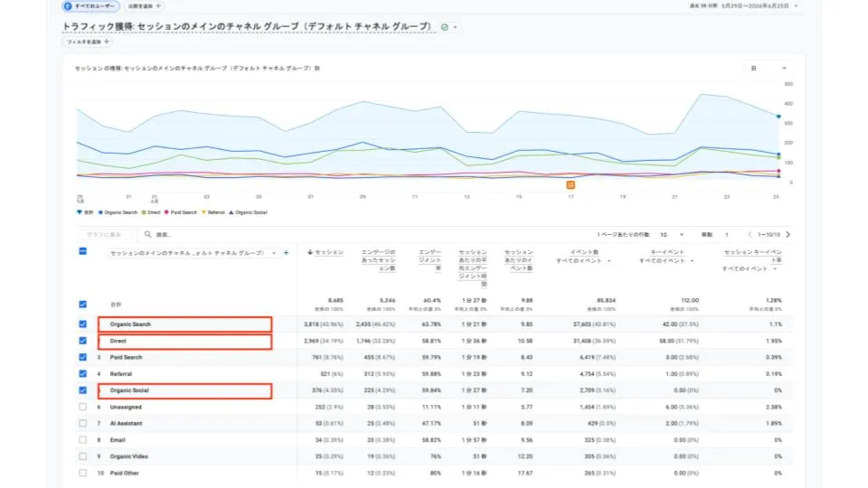
Task: Open すべてのイベント dropdown under セッションキーイベント率
Action: 749,269
